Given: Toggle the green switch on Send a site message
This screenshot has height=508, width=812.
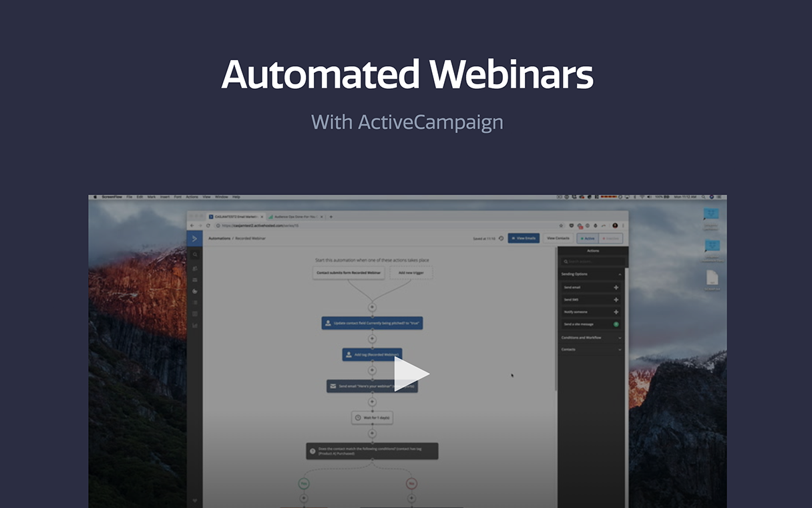Looking at the screenshot, I should [616, 324].
